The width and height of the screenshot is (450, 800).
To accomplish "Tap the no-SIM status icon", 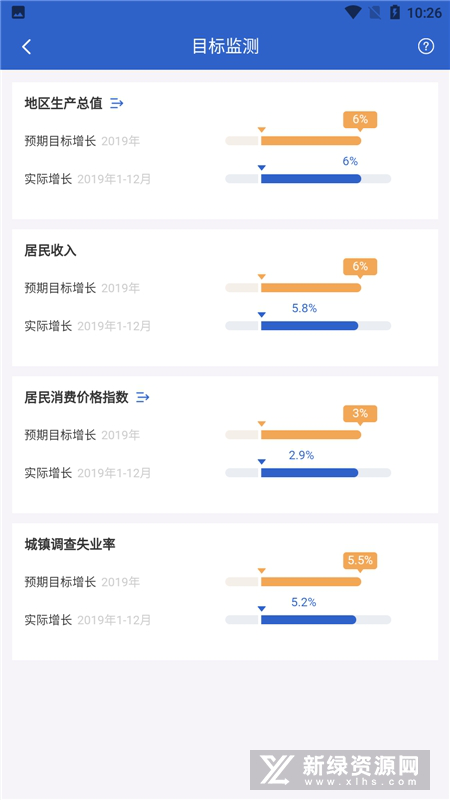I will (374, 12).
